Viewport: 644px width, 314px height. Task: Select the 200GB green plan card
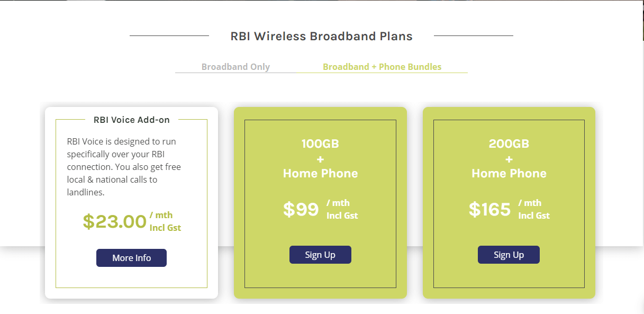pos(509,203)
